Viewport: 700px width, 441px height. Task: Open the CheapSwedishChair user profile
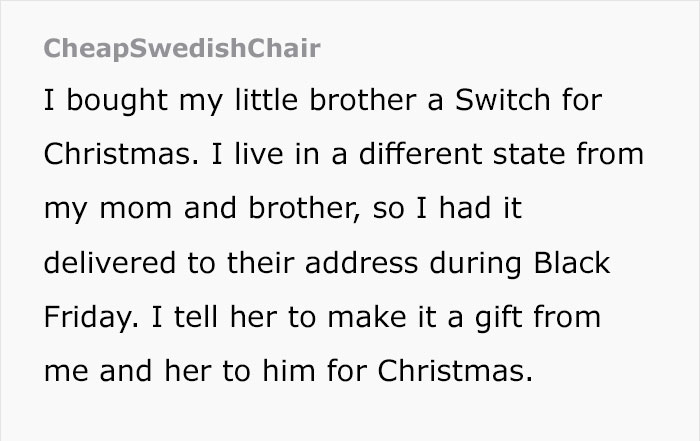point(183,49)
